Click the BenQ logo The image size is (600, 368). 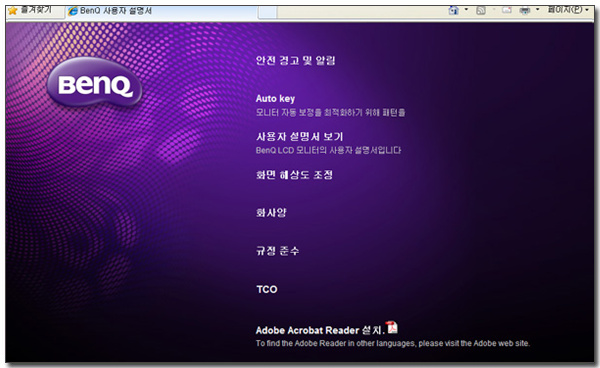[x=95, y=82]
